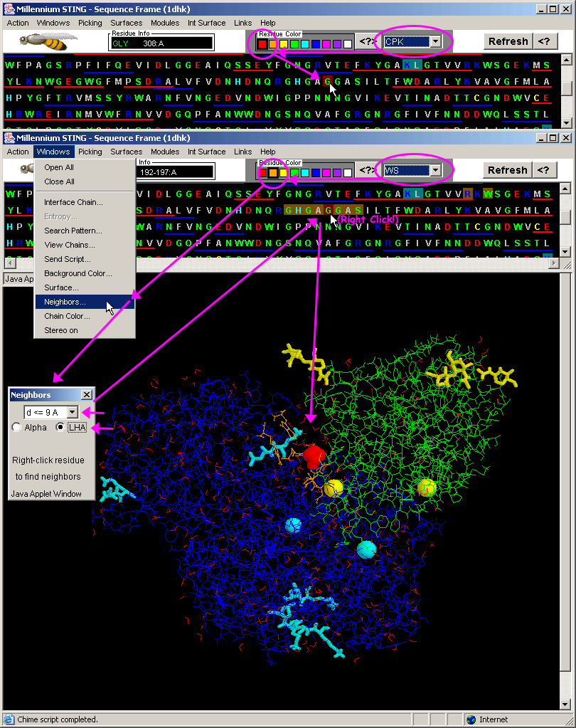Click the up arrow of top window sequence scrollbar
This screenshot has width=576, height=728.
tap(566, 60)
